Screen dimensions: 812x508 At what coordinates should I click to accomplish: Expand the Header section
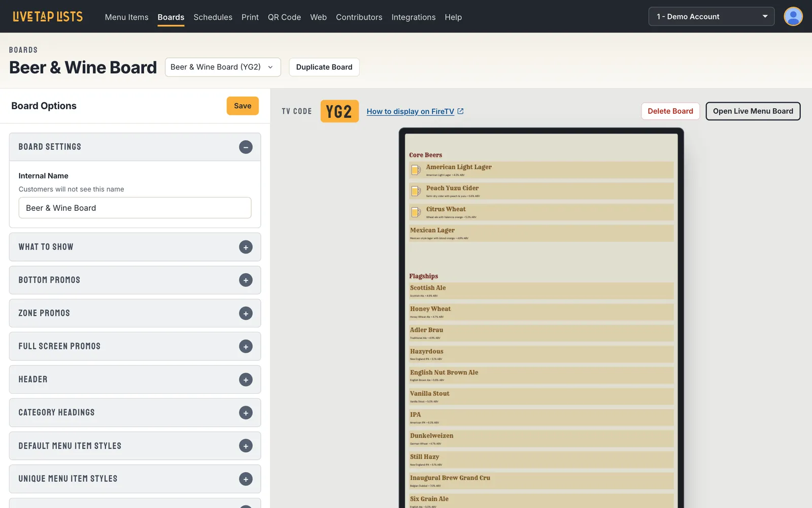coord(246,379)
